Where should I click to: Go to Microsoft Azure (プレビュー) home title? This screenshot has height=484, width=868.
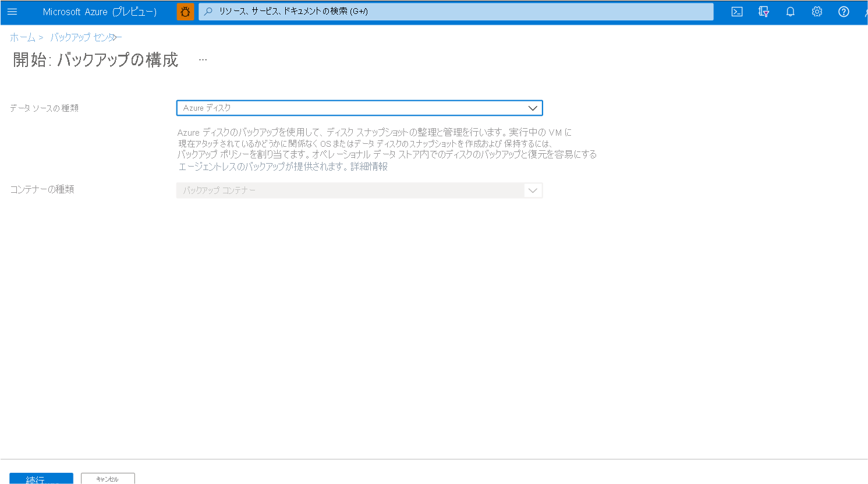(x=100, y=12)
